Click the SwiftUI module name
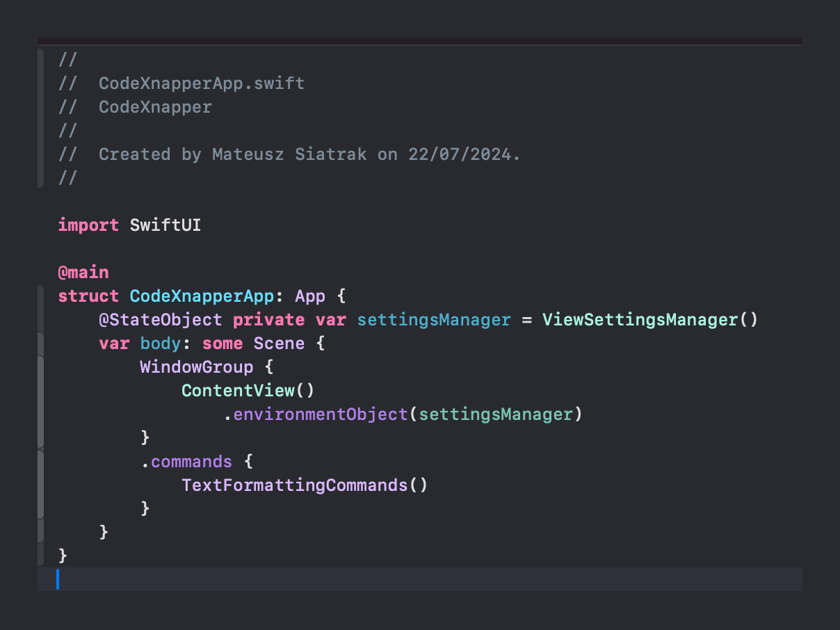This screenshot has height=630, width=840. (165, 225)
